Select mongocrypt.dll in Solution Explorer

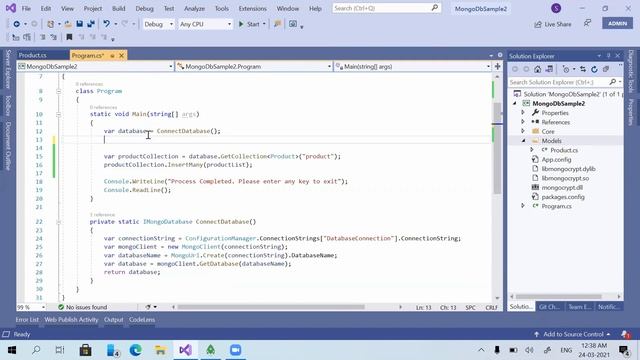562,187
